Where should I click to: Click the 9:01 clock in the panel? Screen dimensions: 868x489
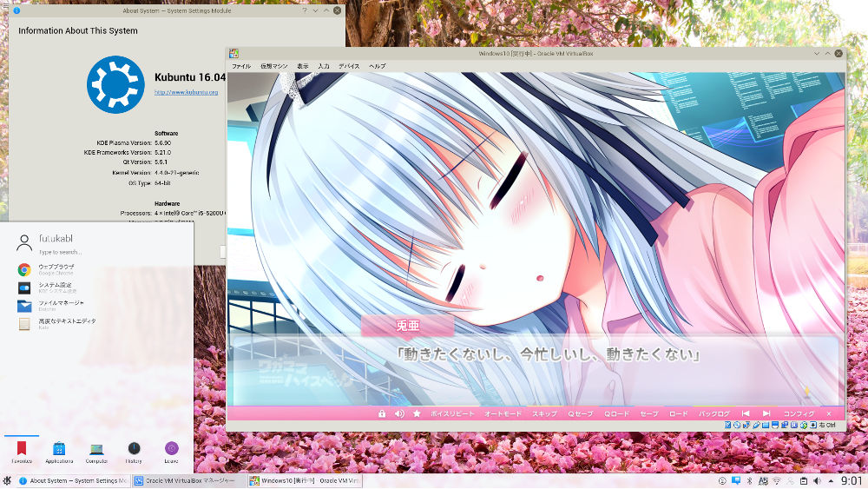coord(852,480)
